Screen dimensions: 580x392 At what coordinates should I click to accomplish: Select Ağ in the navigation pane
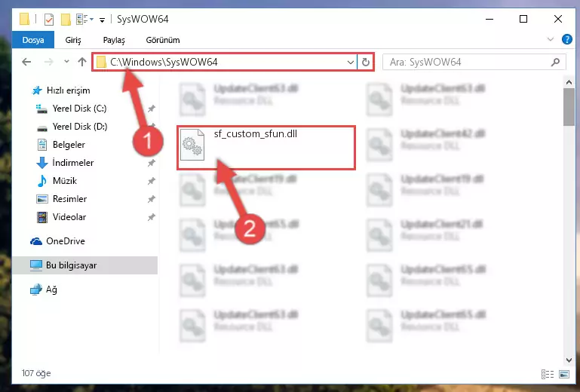[x=51, y=289]
